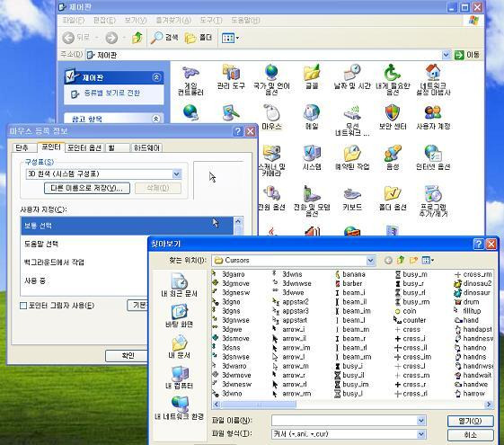Screen dimensions: 504x445
Task: Click the Folders (폴더) toolbar button
Action: [x=199, y=38]
